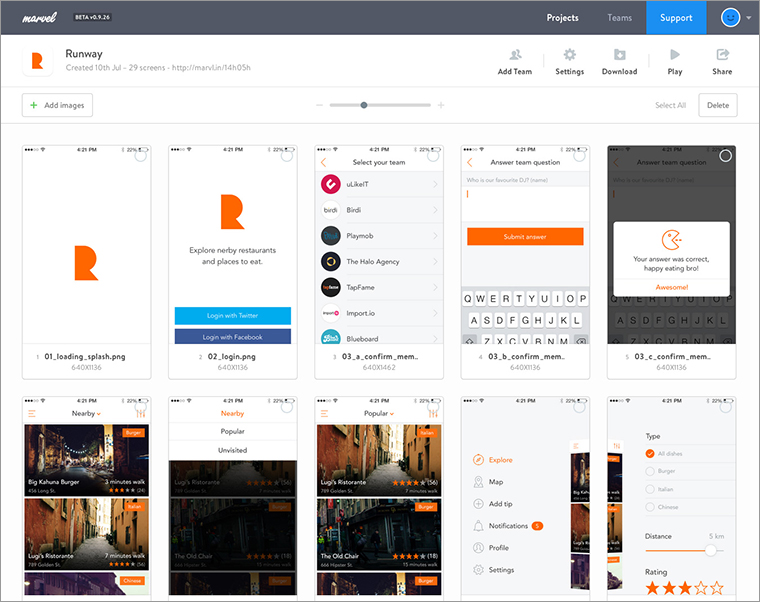The image size is (760, 602).
Task: Click the Share icon
Action: click(x=722, y=54)
